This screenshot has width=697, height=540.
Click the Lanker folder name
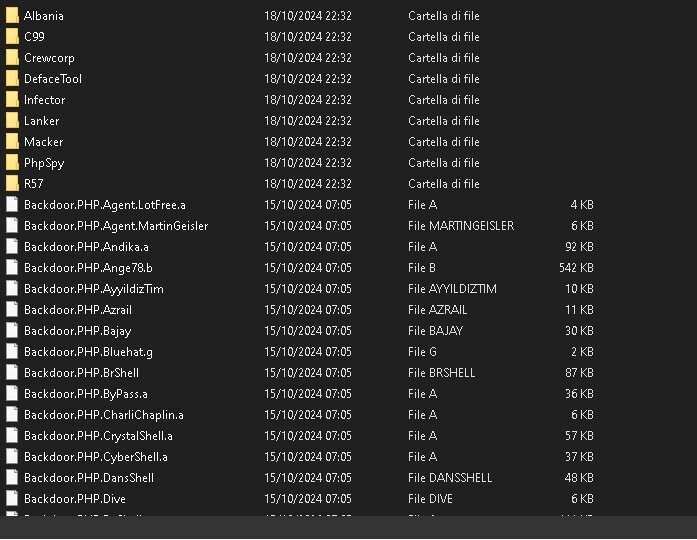tap(41, 121)
